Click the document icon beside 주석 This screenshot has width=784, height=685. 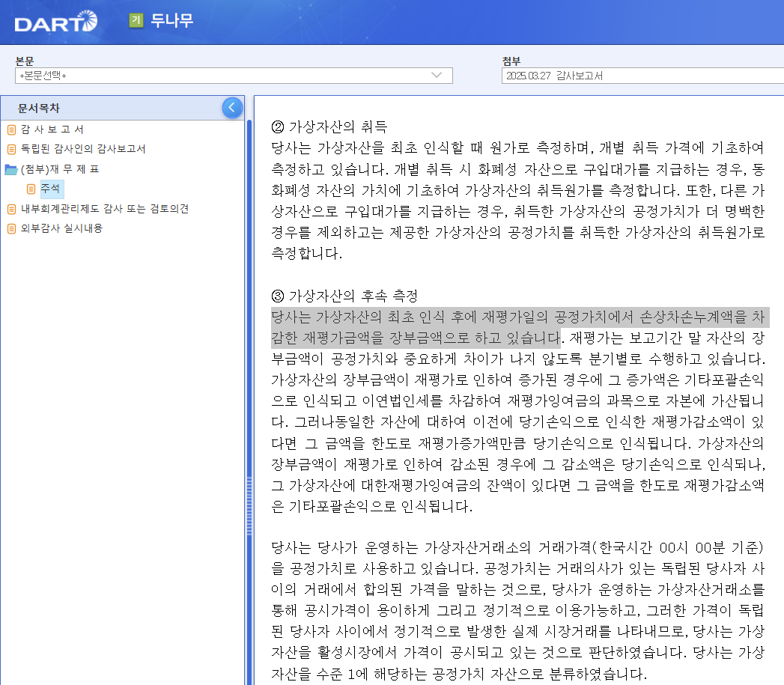tap(31, 189)
